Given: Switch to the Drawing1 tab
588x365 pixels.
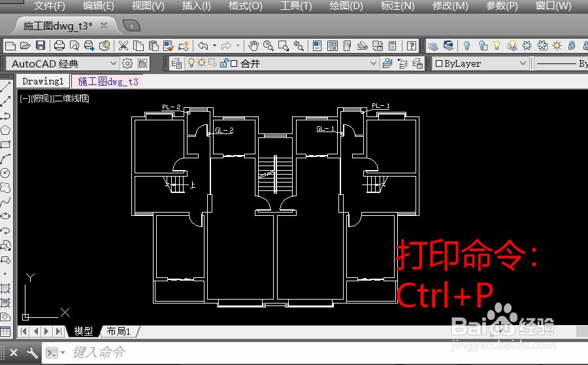Looking at the screenshot, I should tap(43, 81).
